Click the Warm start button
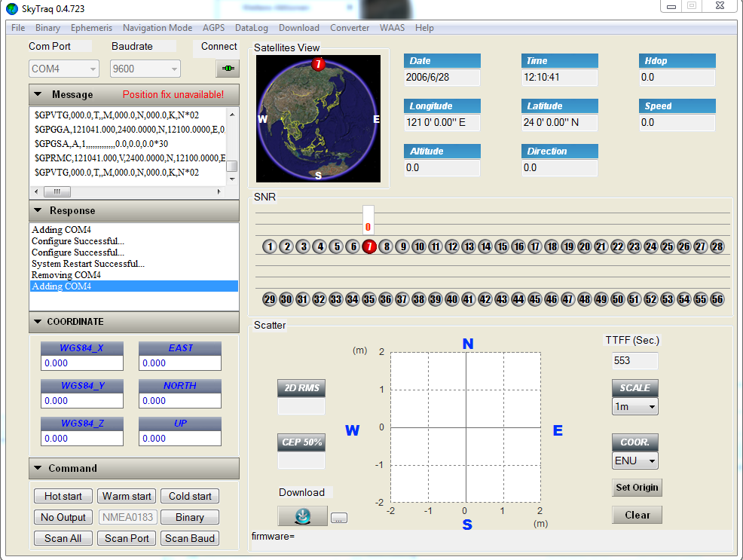743x560 pixels. [127, 496]
